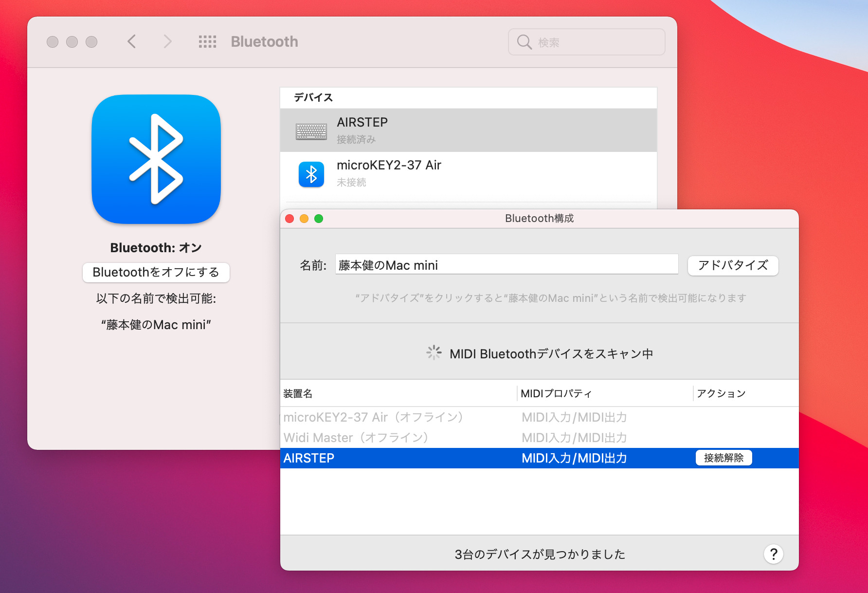The height and width of the screenshot is (593, 868).
Task: Click the large Bluetooth logo icon
Action: (156, 159)
